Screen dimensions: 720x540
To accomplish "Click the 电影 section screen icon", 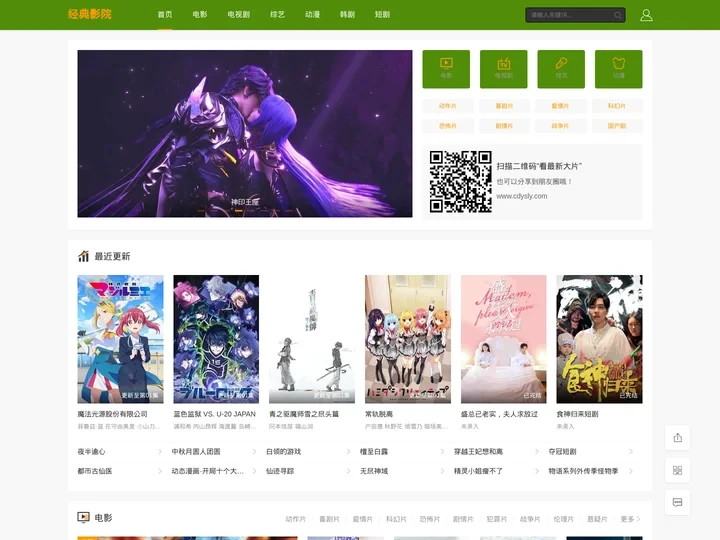I will [83, 518].
